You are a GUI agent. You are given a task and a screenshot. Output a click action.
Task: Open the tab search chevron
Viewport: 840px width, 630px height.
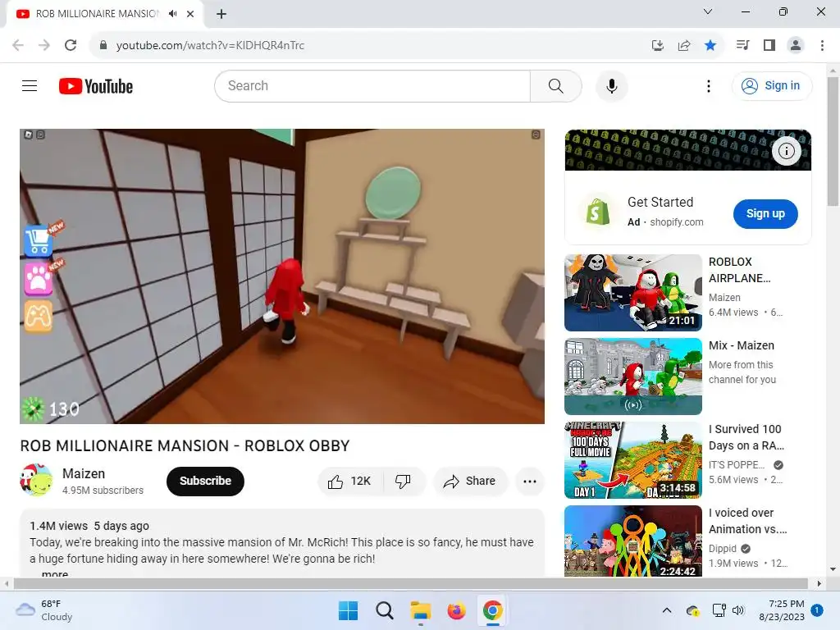(x=708, y=11)
